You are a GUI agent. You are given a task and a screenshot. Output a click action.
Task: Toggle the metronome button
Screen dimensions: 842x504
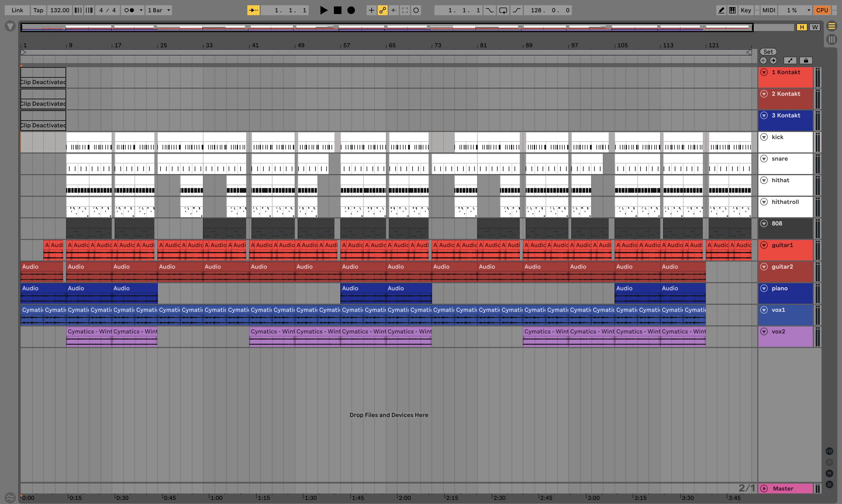point(129,10)
